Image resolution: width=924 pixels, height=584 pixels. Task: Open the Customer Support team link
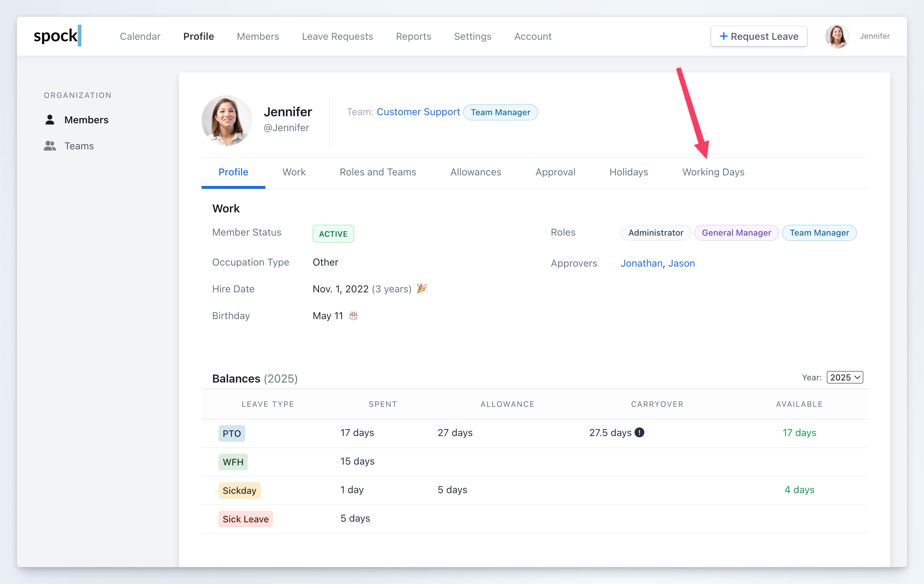(418, 112)
